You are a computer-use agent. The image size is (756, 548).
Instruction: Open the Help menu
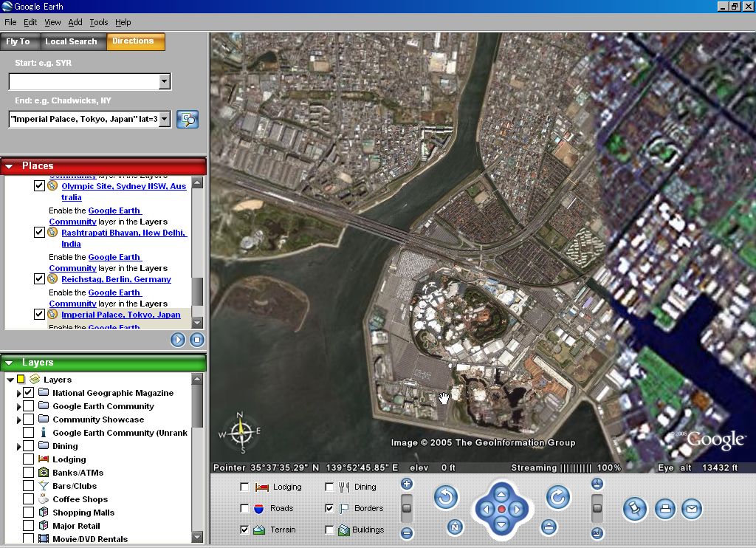[x=123, y=22]
